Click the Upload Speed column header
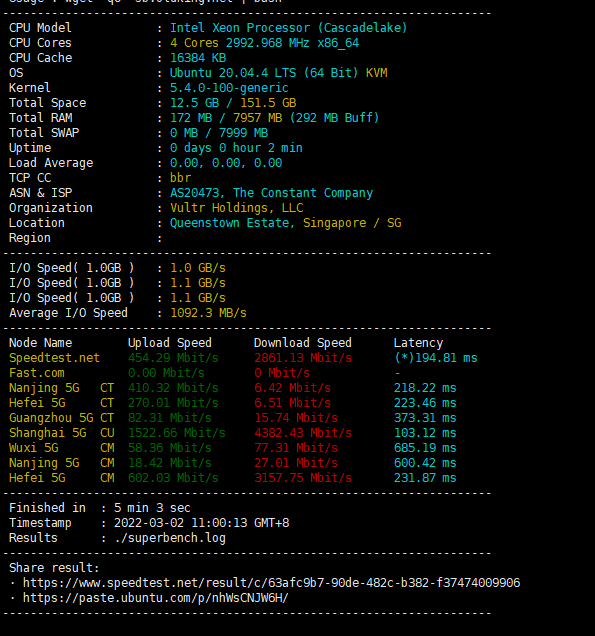 tap(170, 343)
